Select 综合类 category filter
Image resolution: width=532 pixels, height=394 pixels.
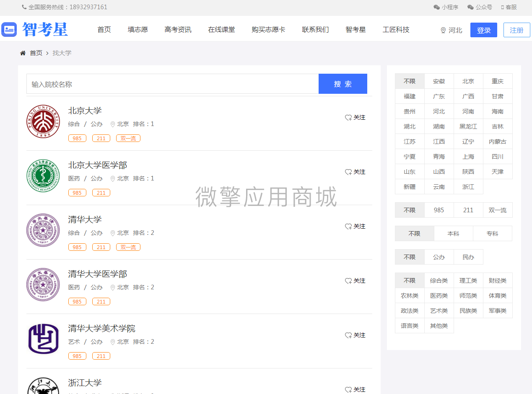point(439,281)
